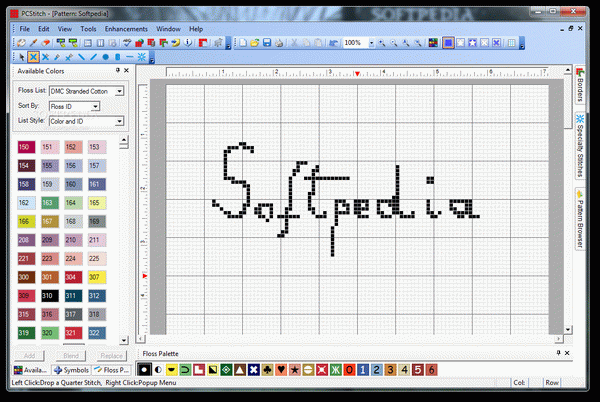Select floss color 307 yellow
This screenshot has width=600, height=402.
point(97,277)
